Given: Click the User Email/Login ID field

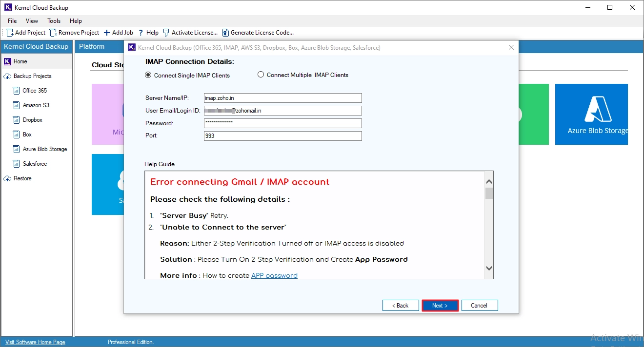Looking at the screenshot, I should (x=282, y=111).
